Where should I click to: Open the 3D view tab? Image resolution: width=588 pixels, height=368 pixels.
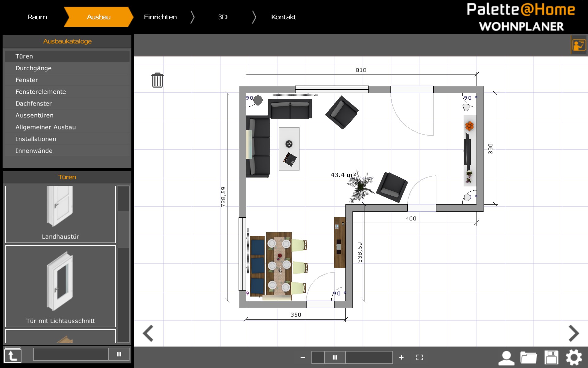point(222,17)
